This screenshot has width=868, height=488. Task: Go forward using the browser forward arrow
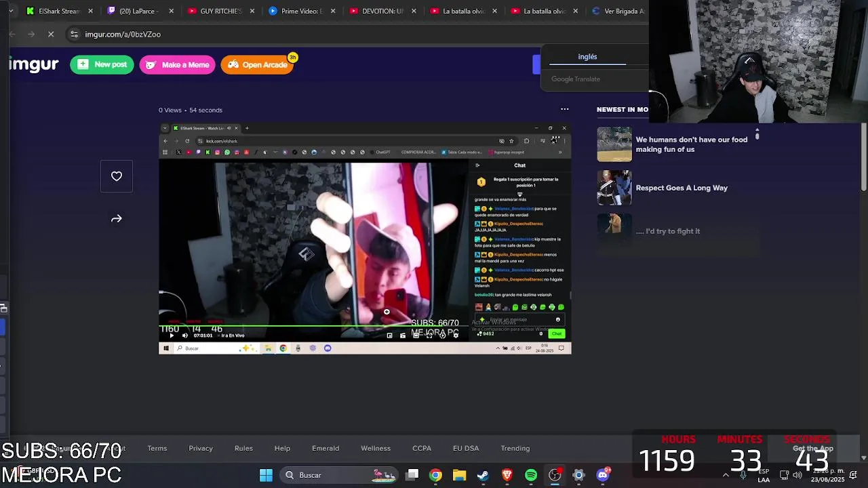point(31,34)
